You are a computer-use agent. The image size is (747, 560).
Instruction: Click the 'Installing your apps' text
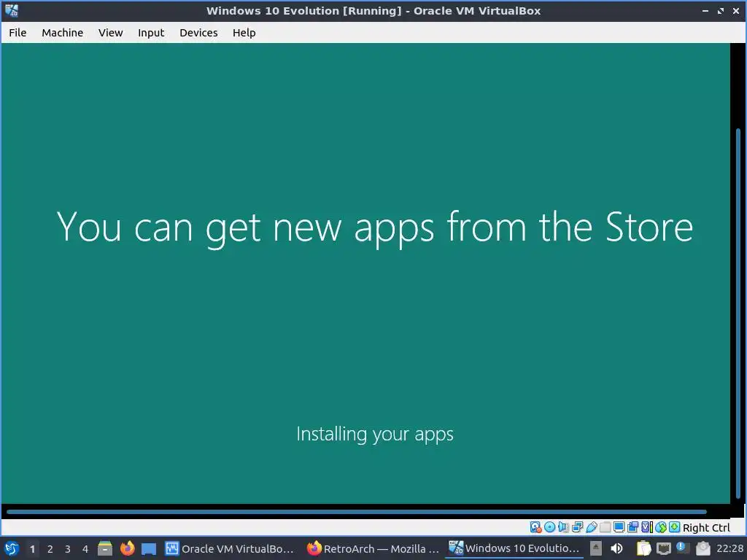pyautogui.click(x=375, y=435)
